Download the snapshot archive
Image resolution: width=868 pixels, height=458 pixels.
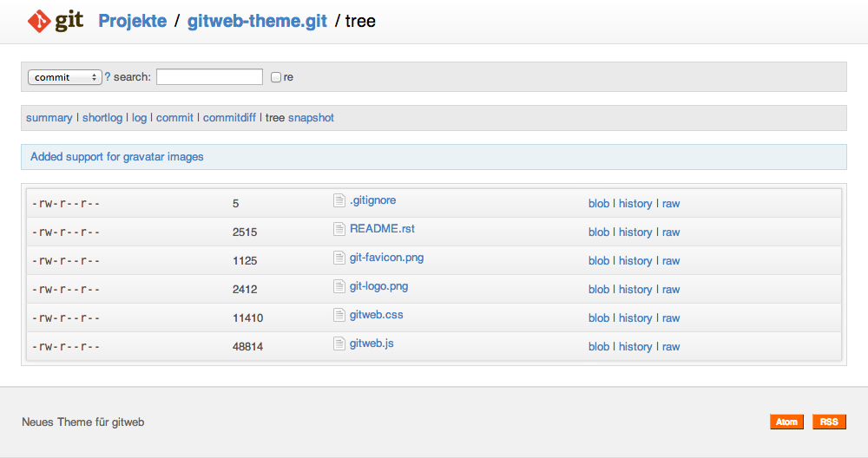pos(311,118)
